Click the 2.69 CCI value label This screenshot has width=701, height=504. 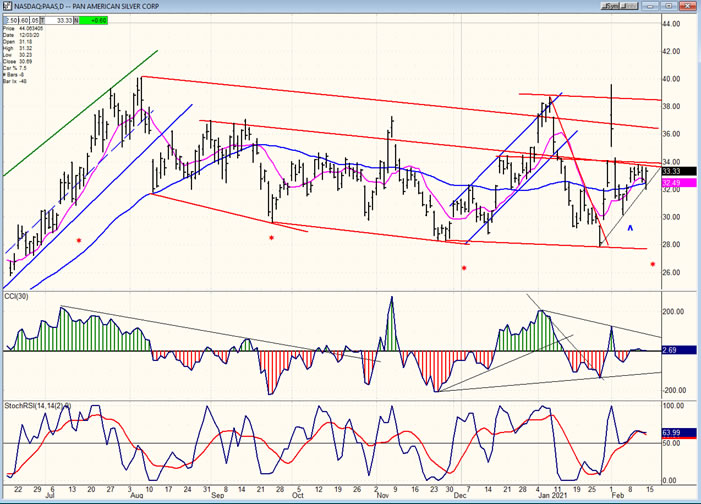(x=679, y=350)
